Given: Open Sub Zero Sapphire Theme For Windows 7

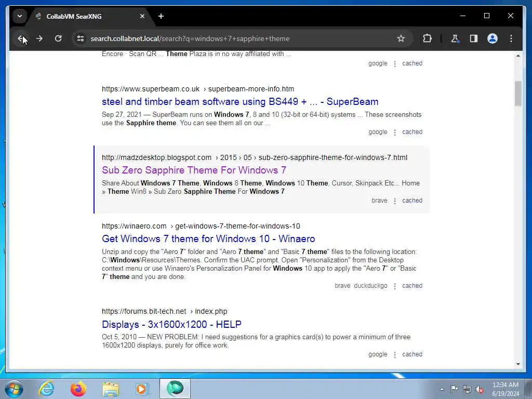Looking at the screenshot, I should coord(194,170).
